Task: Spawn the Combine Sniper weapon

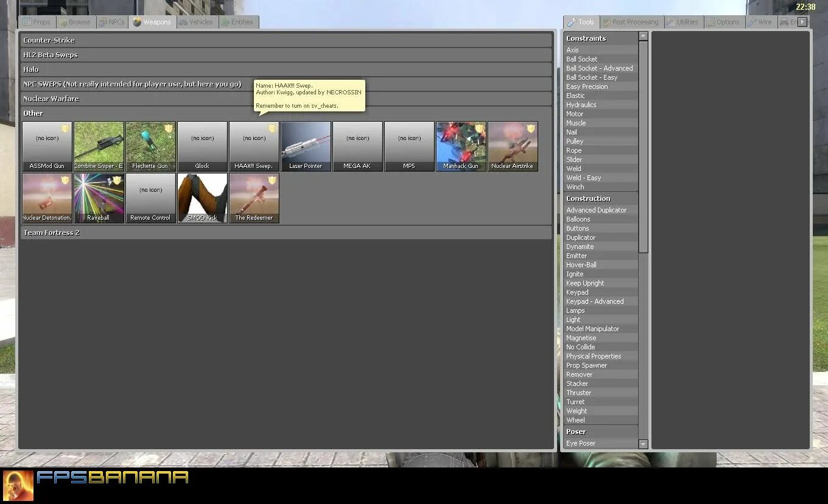Action: 99,146
